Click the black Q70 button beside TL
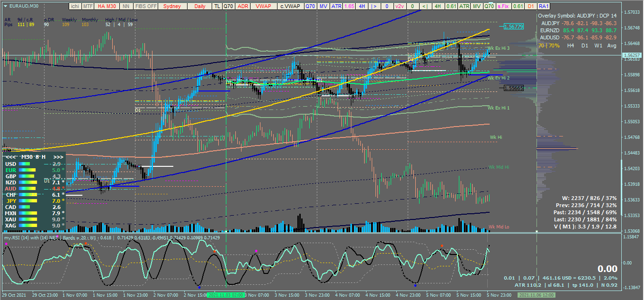 (228, 6)
